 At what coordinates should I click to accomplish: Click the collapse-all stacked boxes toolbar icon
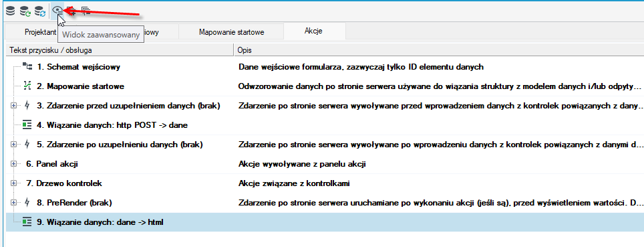coord(86,11)
